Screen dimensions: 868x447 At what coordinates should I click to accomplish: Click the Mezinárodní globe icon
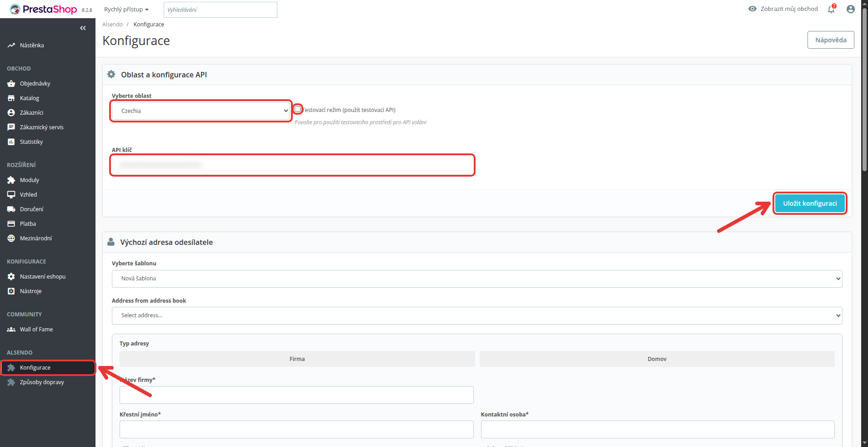point(11,239)
